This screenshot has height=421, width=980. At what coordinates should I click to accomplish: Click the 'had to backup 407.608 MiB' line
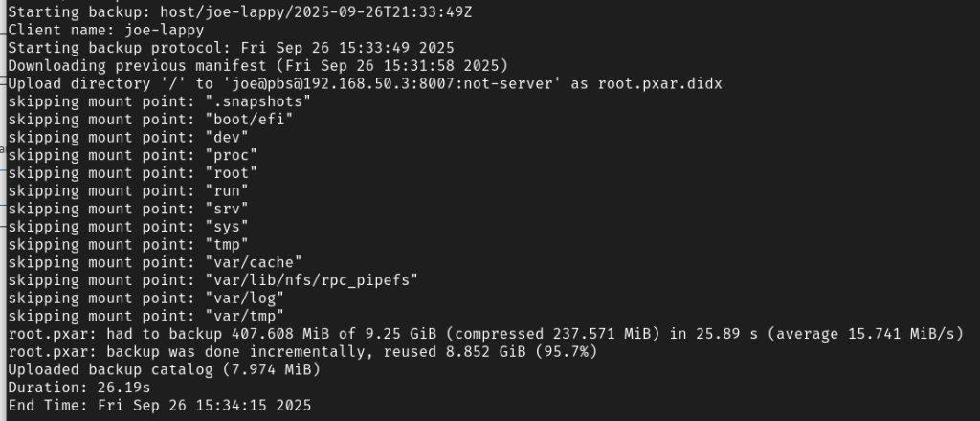click(484, 333)
